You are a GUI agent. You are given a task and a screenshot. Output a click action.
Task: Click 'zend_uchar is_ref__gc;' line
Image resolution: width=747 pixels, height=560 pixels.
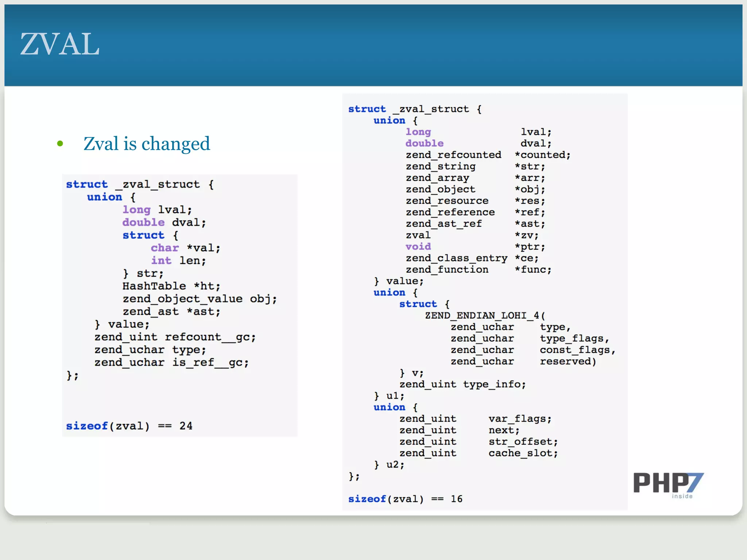[x=171, y=362]
